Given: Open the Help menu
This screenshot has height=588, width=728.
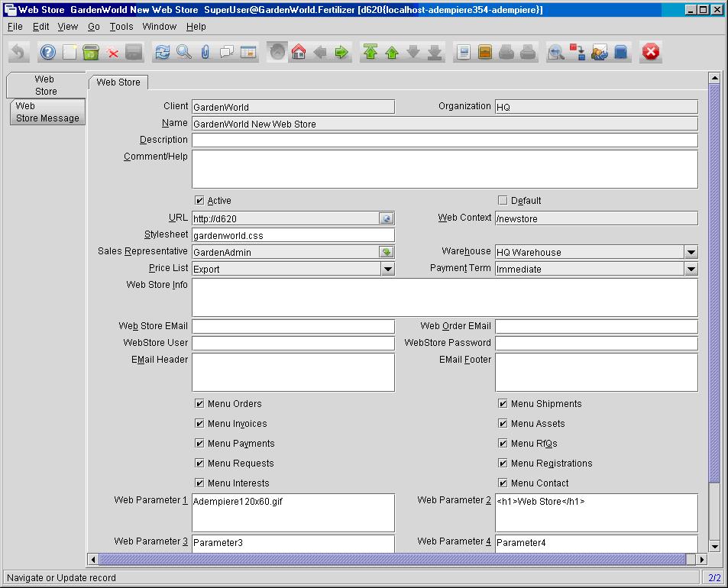Looking at the screenshot, I should pyautogui.click(x=196, y=27).
